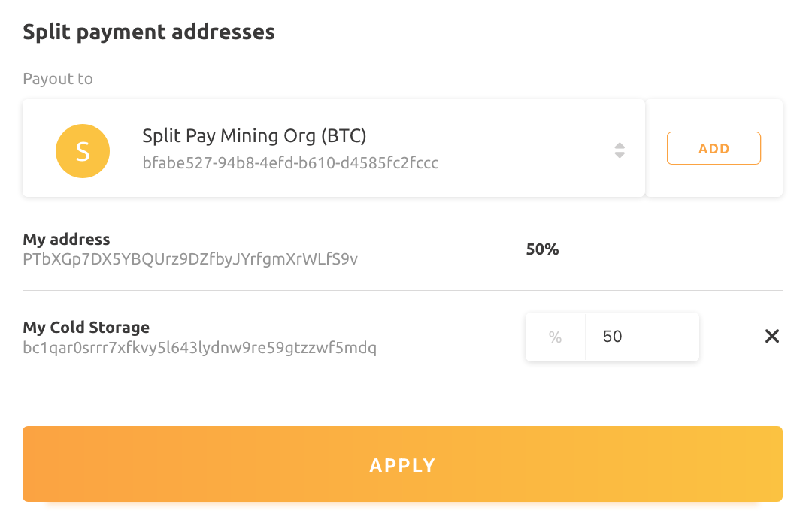Click the bc1qar0srrr cold storage address
Screen dimensions: 812x520
coord(200,347)
